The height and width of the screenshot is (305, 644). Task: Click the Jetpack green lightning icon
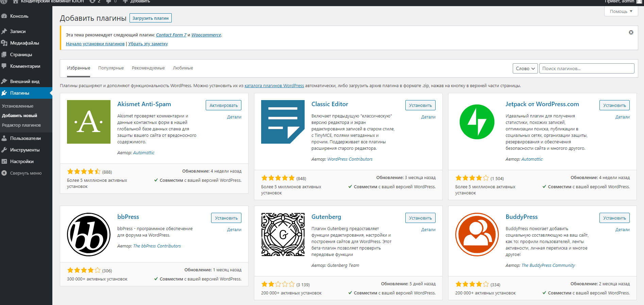click(x=477, y=122)
